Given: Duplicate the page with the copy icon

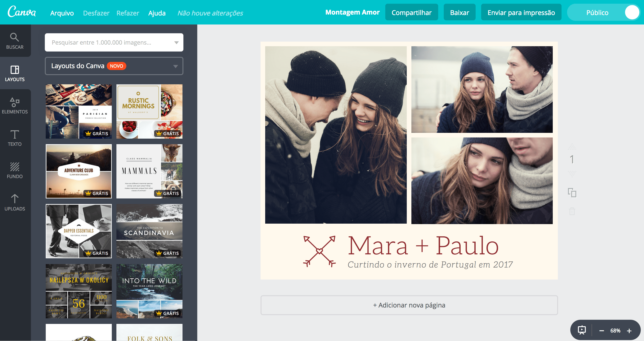Looking at the screenshot, I should tap(572, 193).
